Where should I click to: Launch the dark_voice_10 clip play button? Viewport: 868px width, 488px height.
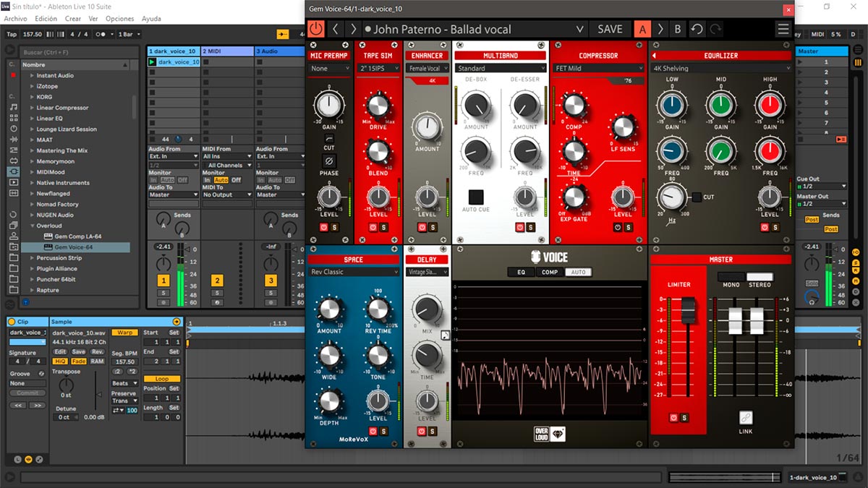pos(152,62)
